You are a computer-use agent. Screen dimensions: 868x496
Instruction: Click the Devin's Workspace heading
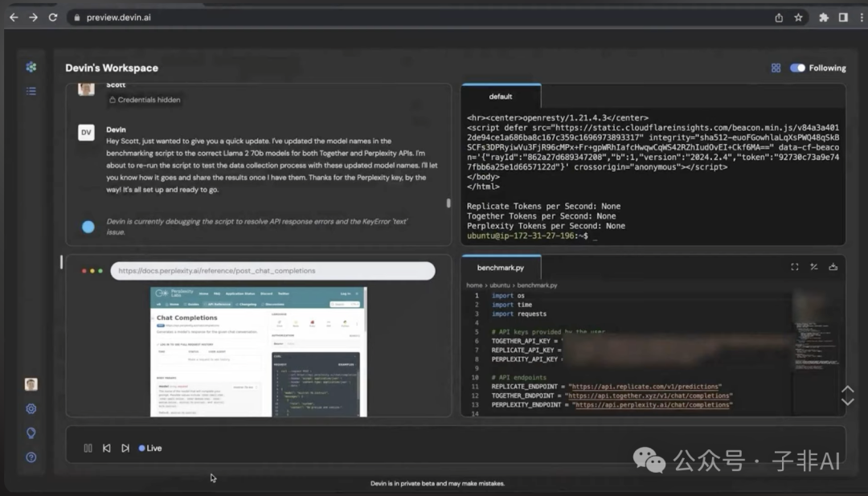pyautogui.click(x=112, y=68)
